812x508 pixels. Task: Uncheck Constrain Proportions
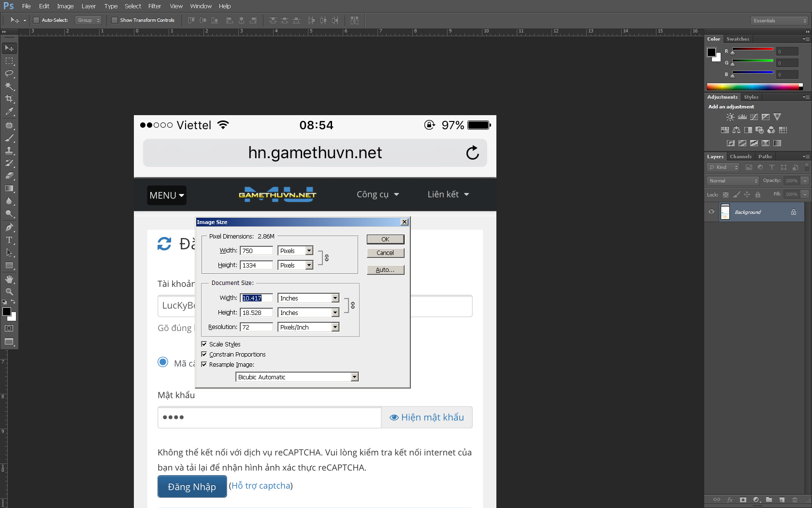click(x=204, y=354)
